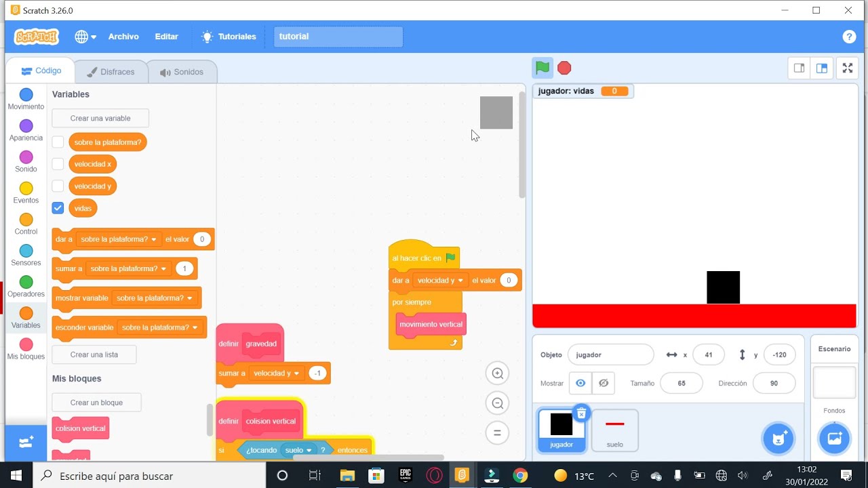Open the add extension button
The width and height of the screenshot is (868, 488).
click(26, 443)
